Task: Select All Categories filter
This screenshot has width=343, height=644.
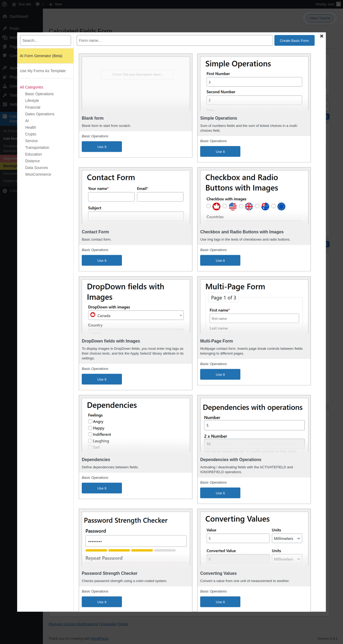Action: pyautogui.click(x=31, y=87)
